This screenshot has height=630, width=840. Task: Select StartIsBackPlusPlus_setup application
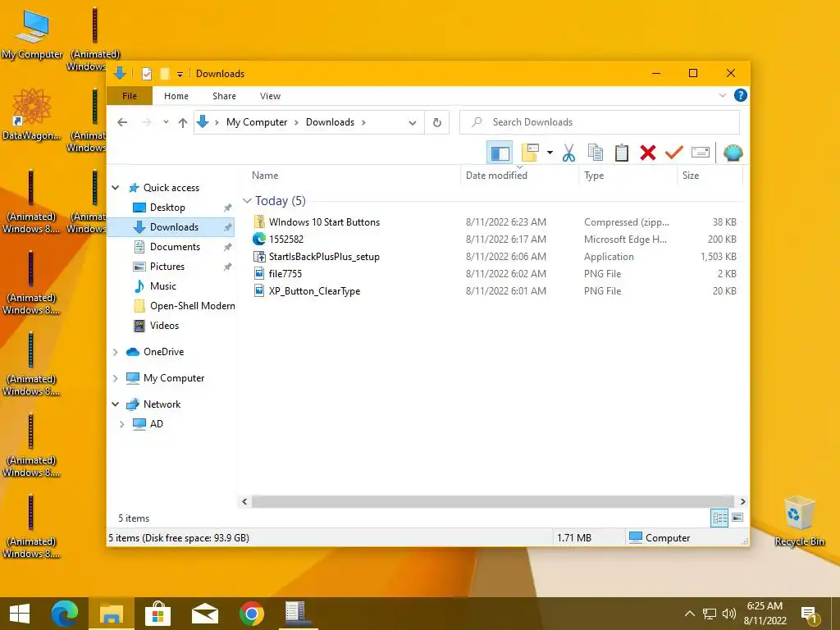(x=324, y=257)
